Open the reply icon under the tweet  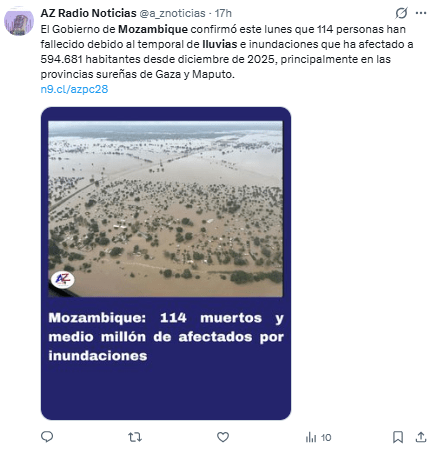point(47,437)
